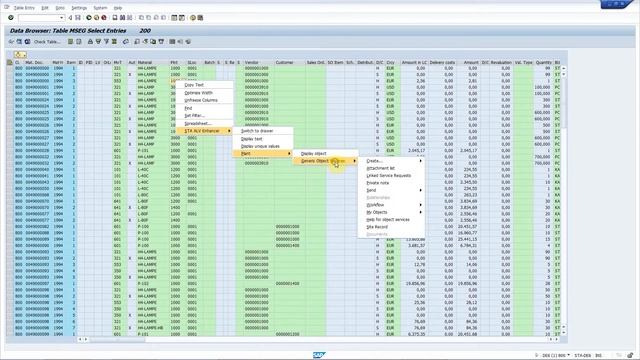Select Help for object services option
Viewport: 640px width, 360px height.
391,220
